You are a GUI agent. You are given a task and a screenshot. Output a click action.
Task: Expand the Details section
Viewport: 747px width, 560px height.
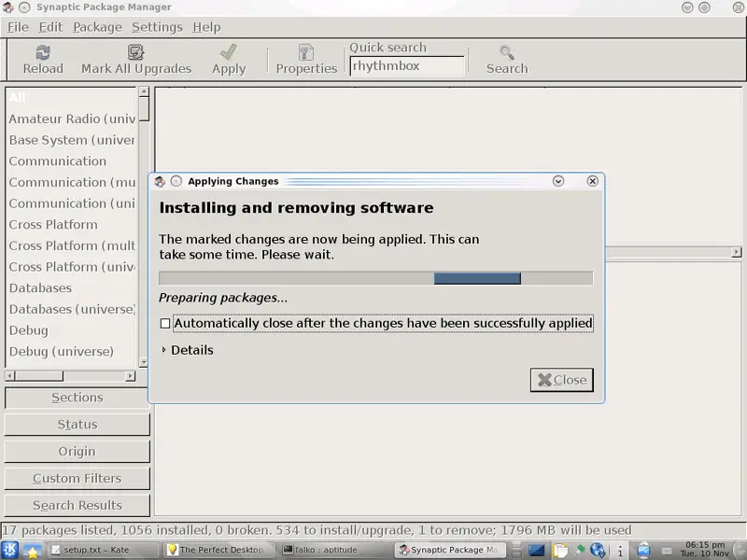[188, 350]
